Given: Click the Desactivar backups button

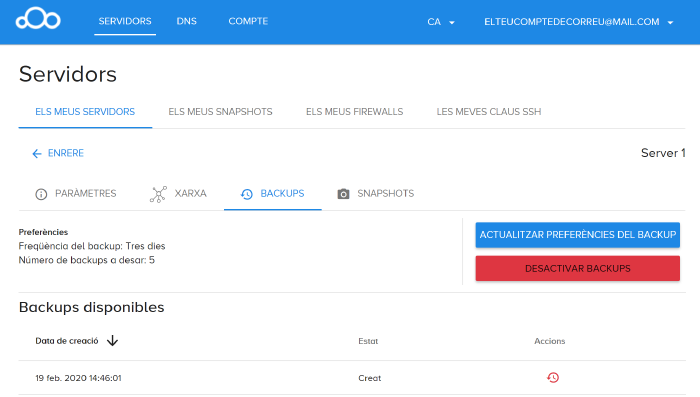Looking at the screenshot, I should click(x=578, y=268).
